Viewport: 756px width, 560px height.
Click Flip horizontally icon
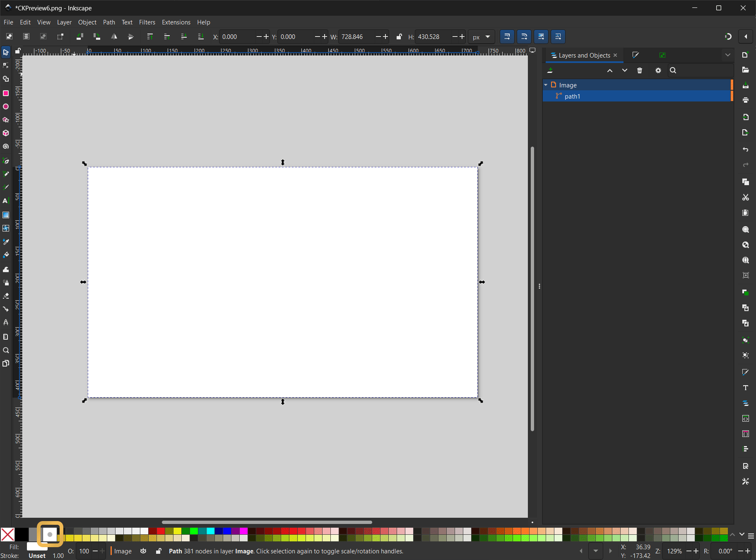pos(114,36)
